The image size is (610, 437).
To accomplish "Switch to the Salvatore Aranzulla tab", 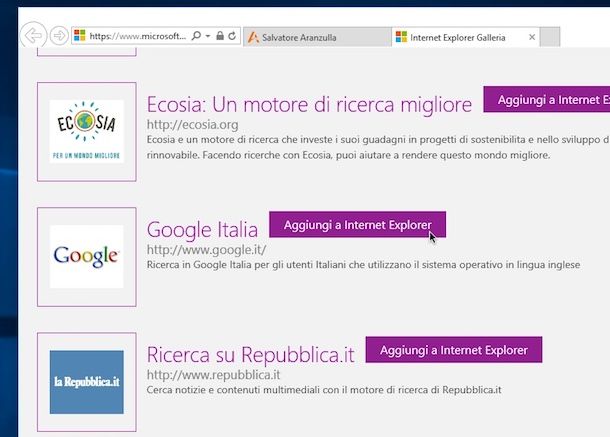I will coord(317,37).
